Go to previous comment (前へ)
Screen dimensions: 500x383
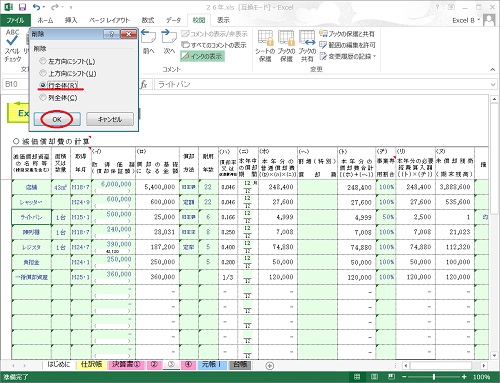tap(148, 42)
